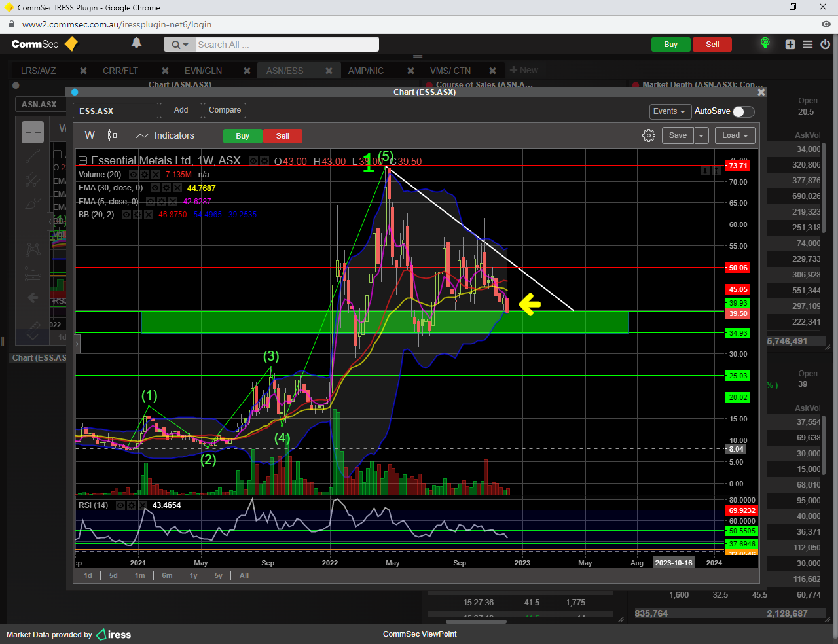Open chart settings gear icon
The width and height of the screenshot is (838, 644).
click(649, 135)
